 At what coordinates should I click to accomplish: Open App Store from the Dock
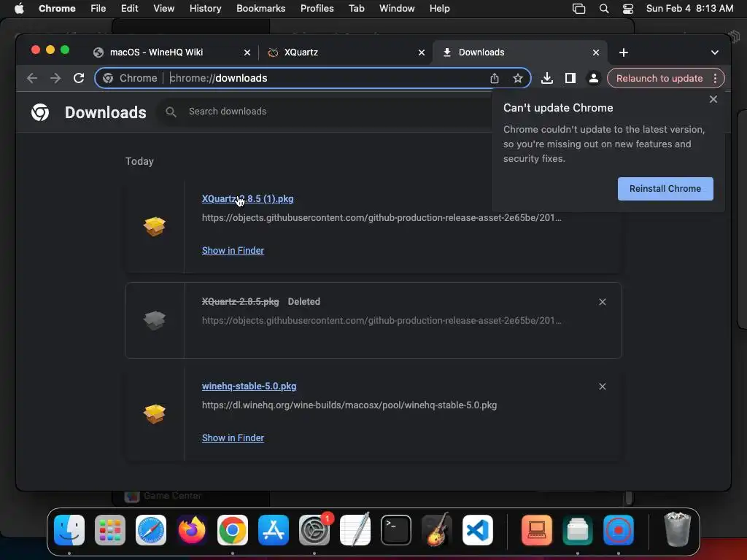tap(274, 530)
